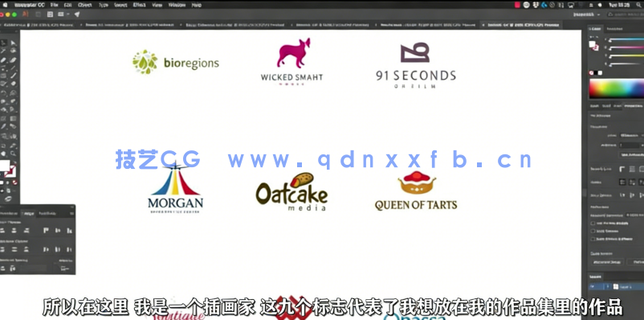Open the Help menu

point(196,5)
